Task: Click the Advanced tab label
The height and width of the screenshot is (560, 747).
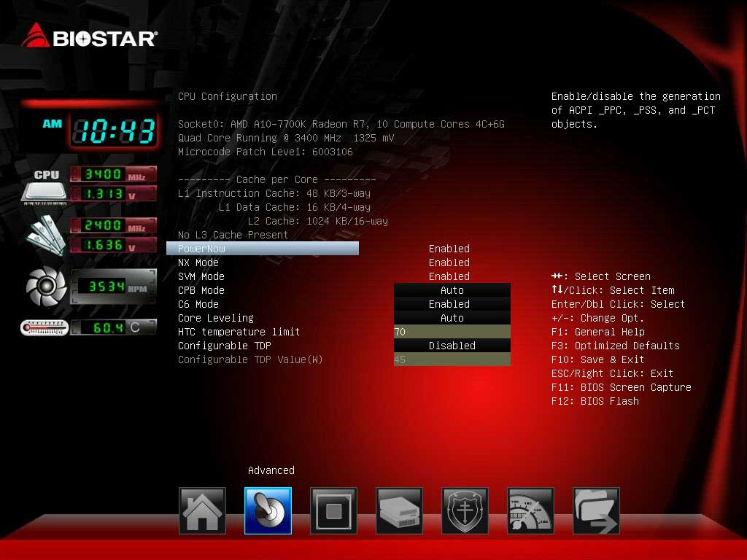Action: click(x=271, y=470)
